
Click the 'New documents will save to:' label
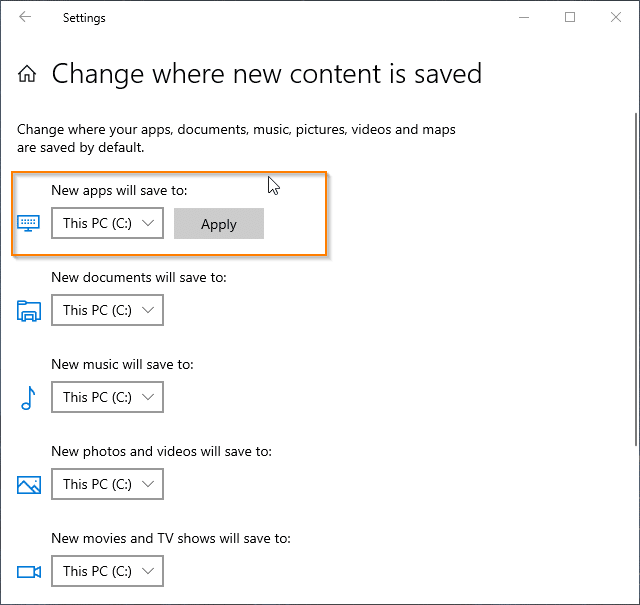(139, 278)
